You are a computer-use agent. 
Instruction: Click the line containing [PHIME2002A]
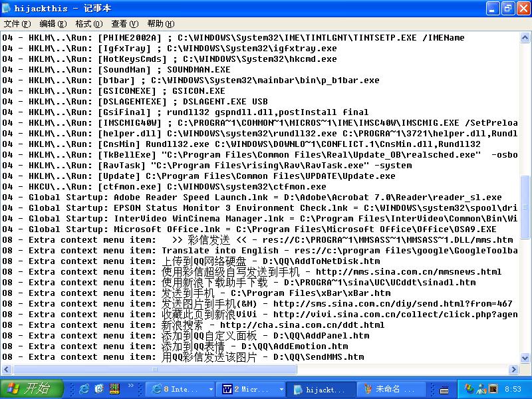point(233,37)
